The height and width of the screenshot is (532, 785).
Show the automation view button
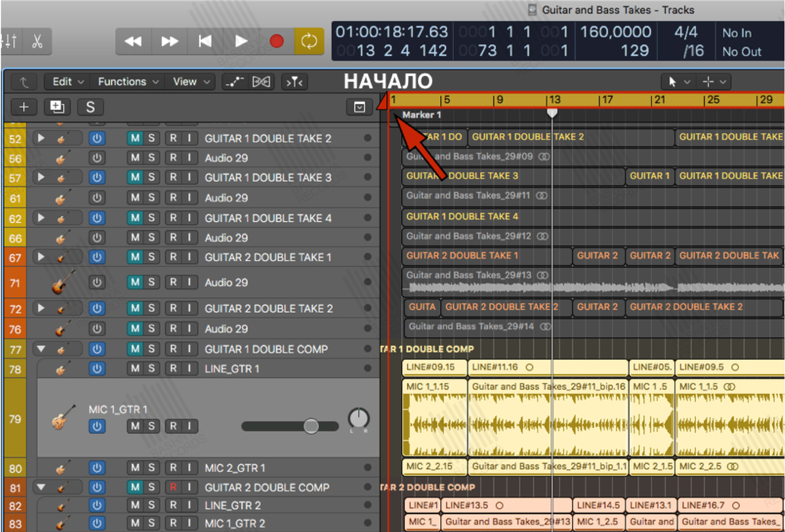[234, 82]
